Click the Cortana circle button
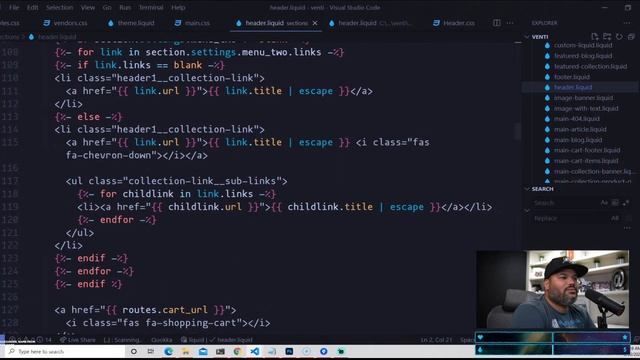 coord(134,351)
